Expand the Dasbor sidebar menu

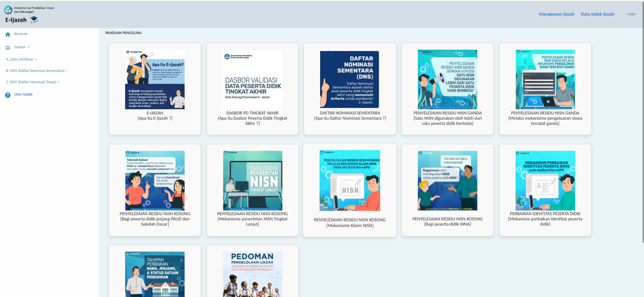pyautogui.click(x=22, y=47)
